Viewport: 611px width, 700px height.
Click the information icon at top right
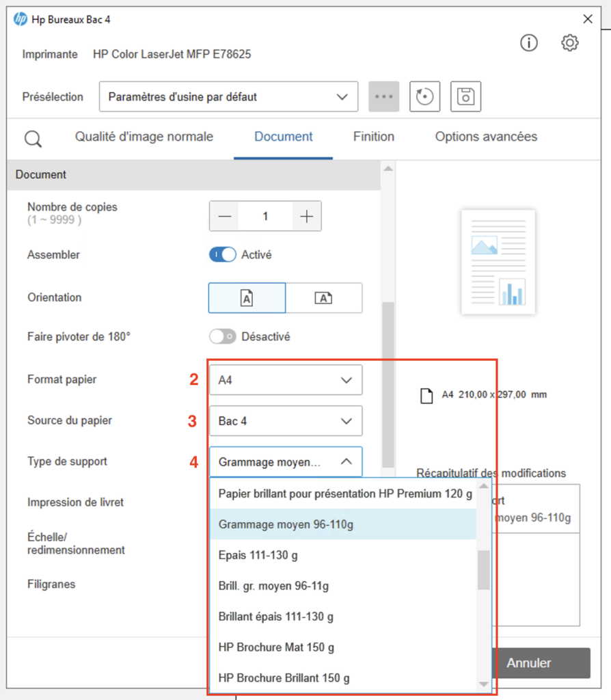tap(528, 43)
